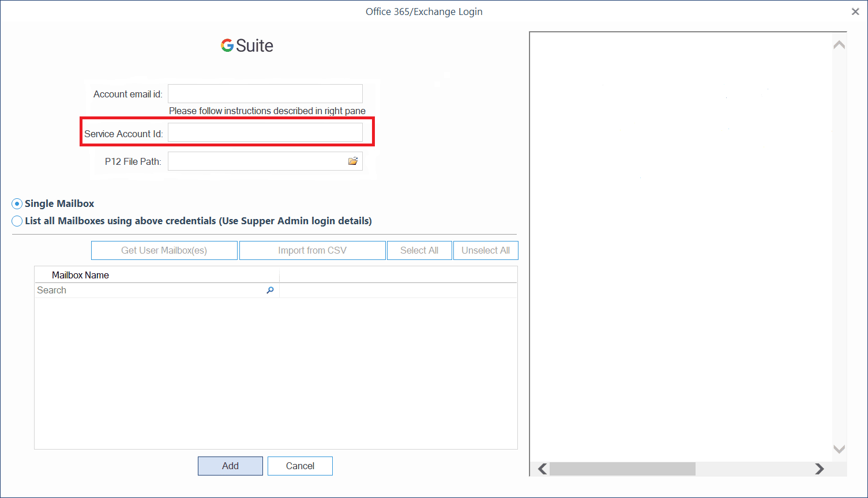
Task: Click the Unselect All button
Action: tap(486, 251)
